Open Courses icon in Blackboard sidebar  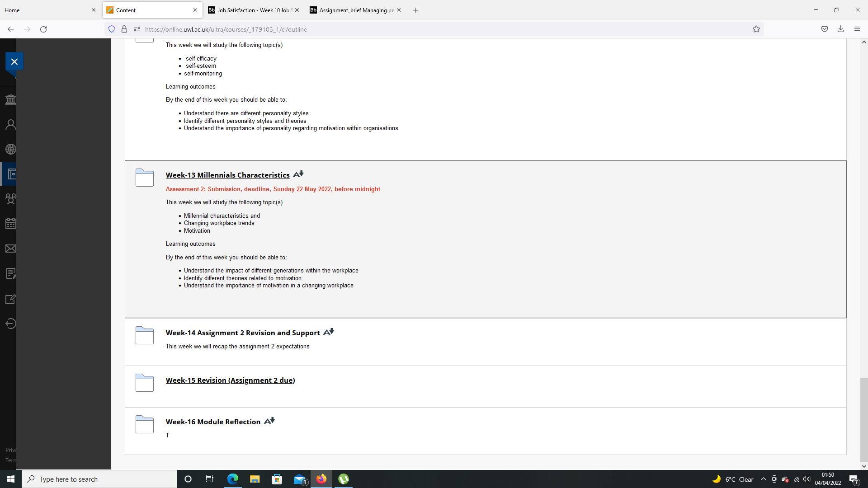11,174
